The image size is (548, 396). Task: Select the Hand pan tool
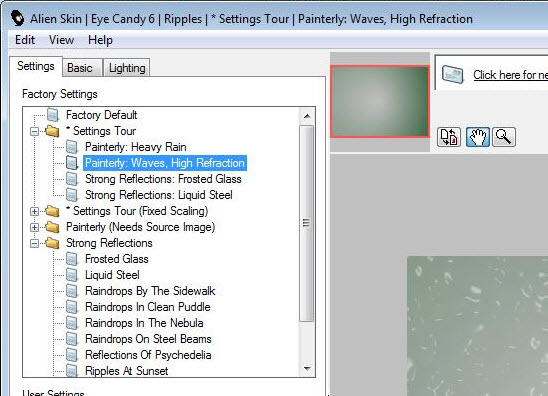point(477,137)
